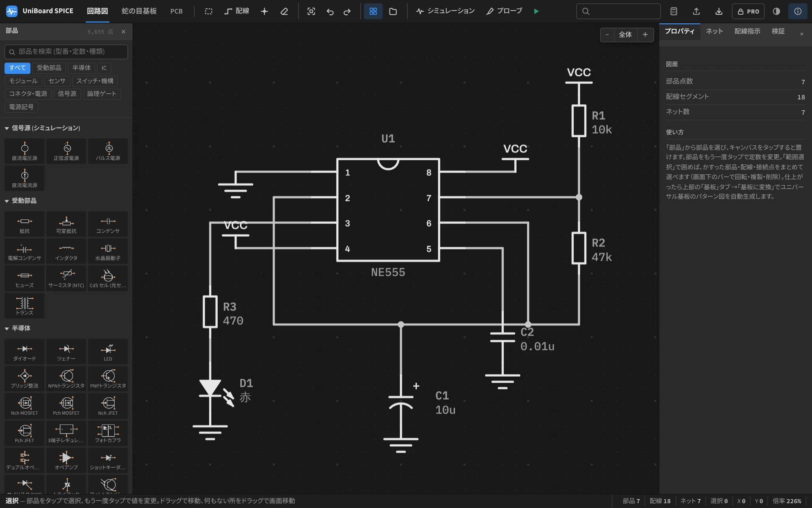
Task: Close the 部品 parts panel
Action: pos(123,32)
